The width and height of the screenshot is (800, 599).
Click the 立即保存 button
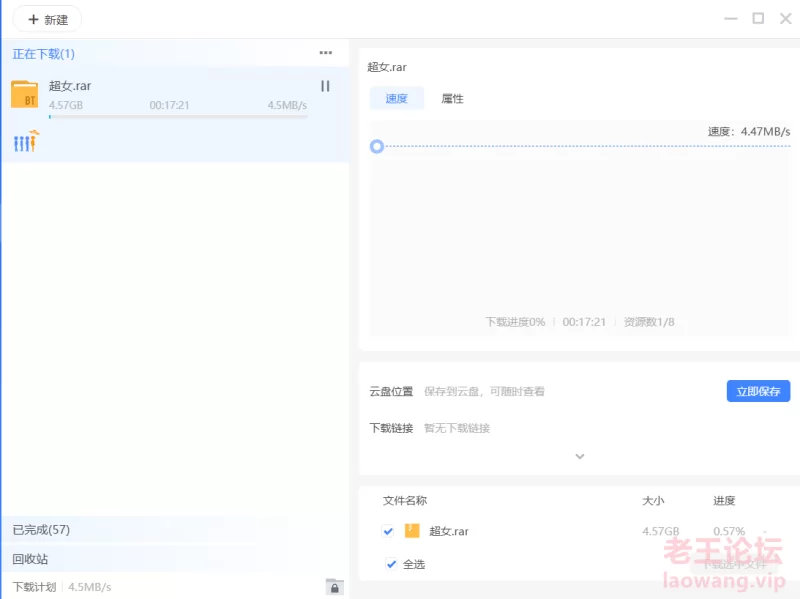click(757, 391)
